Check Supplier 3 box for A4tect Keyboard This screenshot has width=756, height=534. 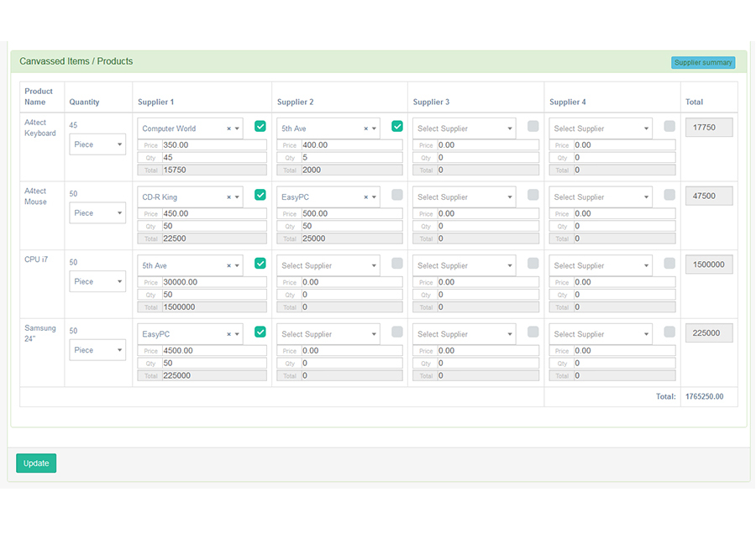[533, 127]
